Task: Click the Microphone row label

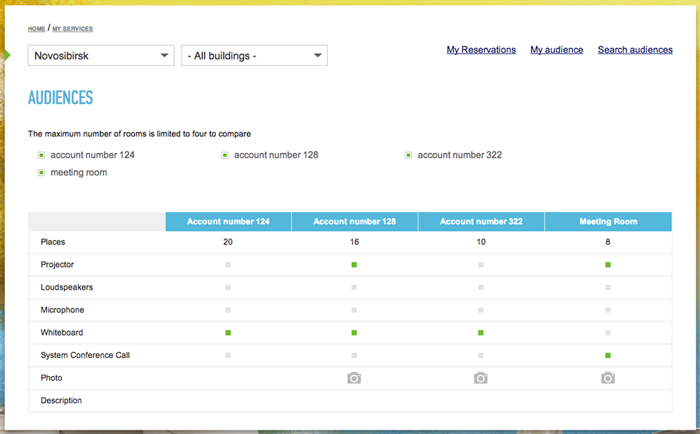Action: (x=62, y=310)
